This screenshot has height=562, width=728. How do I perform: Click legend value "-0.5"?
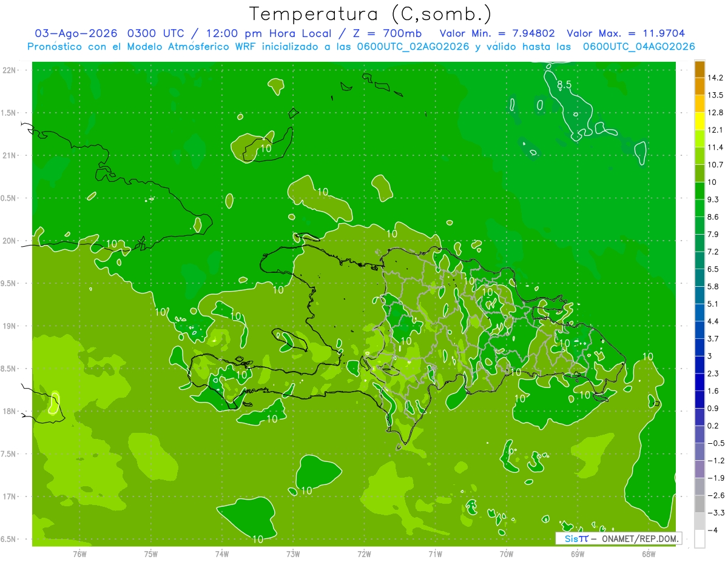click(716, 443)
